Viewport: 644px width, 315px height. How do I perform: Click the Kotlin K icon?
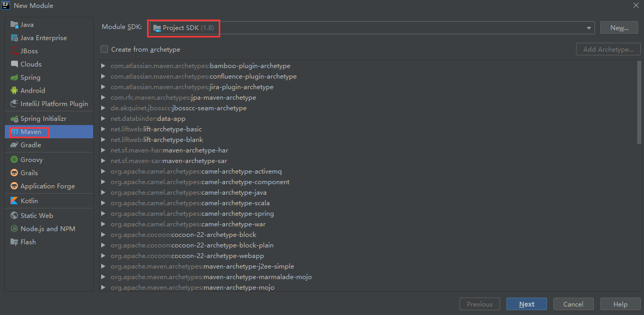tap(14, 201)
